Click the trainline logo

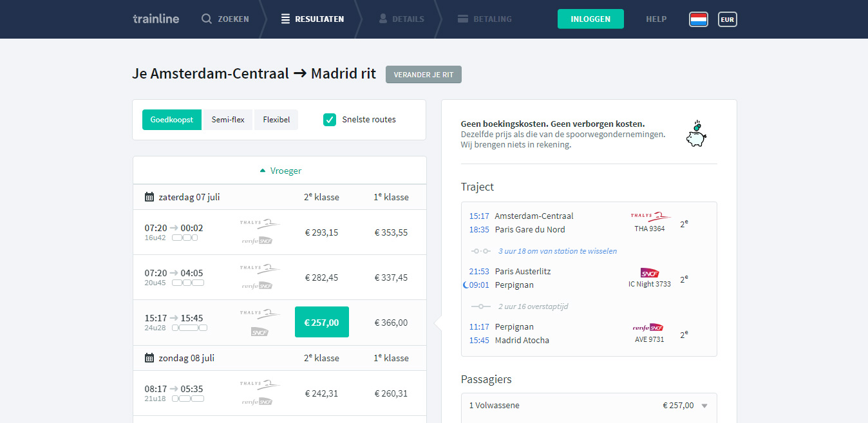[156, 19]
